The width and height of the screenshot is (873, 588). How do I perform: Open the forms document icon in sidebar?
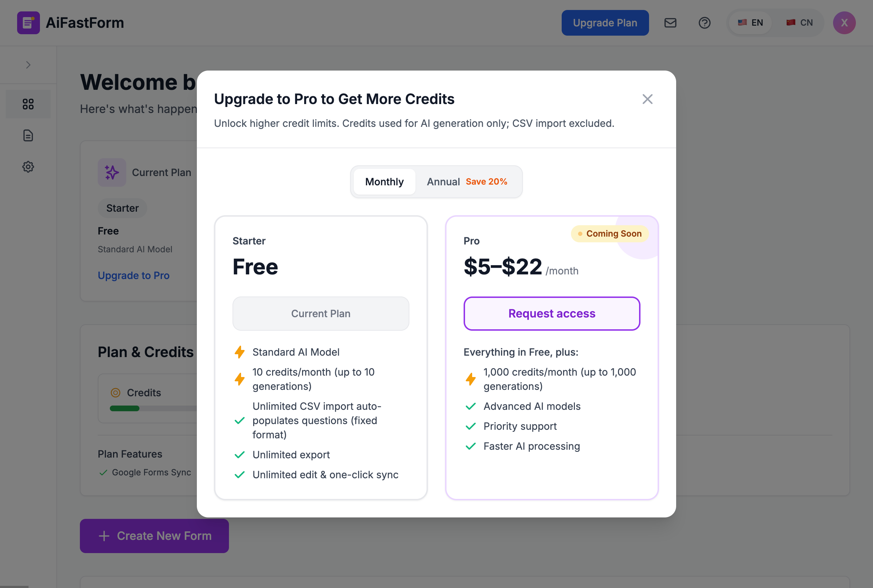(x=28, y=135)
